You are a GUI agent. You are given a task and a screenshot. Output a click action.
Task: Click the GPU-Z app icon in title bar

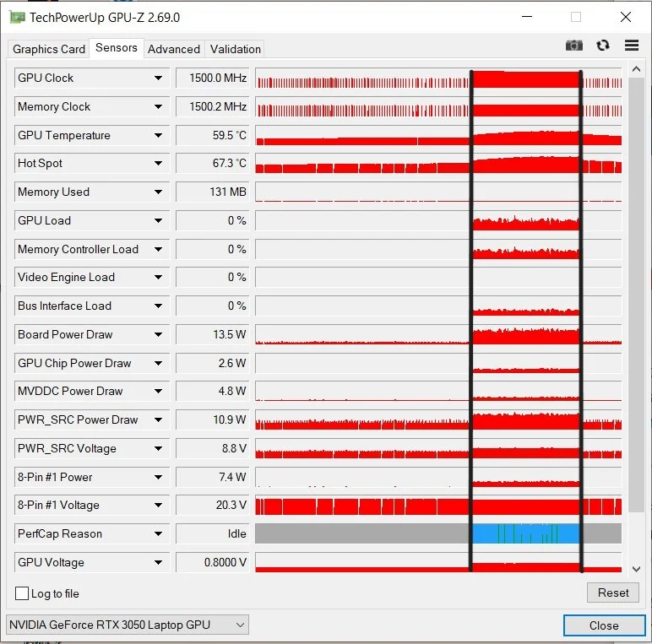click(16, 17)
